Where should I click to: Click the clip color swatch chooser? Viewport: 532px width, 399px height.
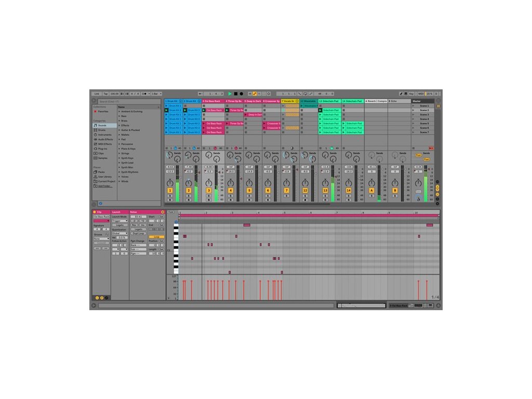pos(101,221)
